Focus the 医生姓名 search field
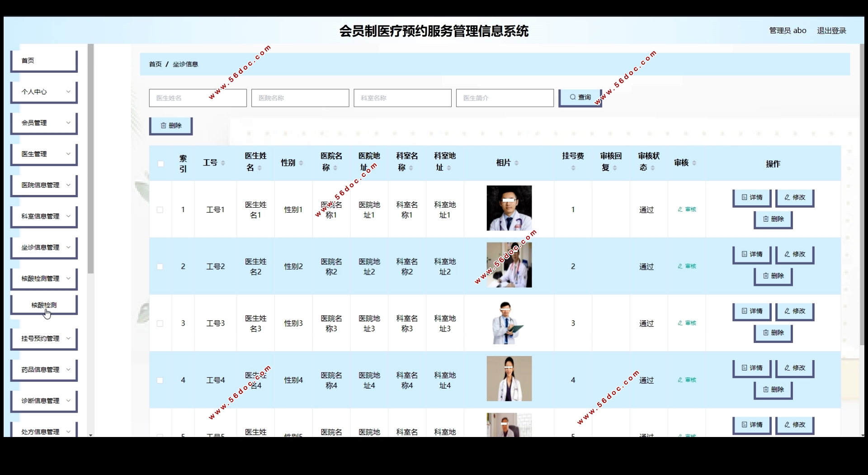Viewport: 868px width, 475px height. point(198,98)
